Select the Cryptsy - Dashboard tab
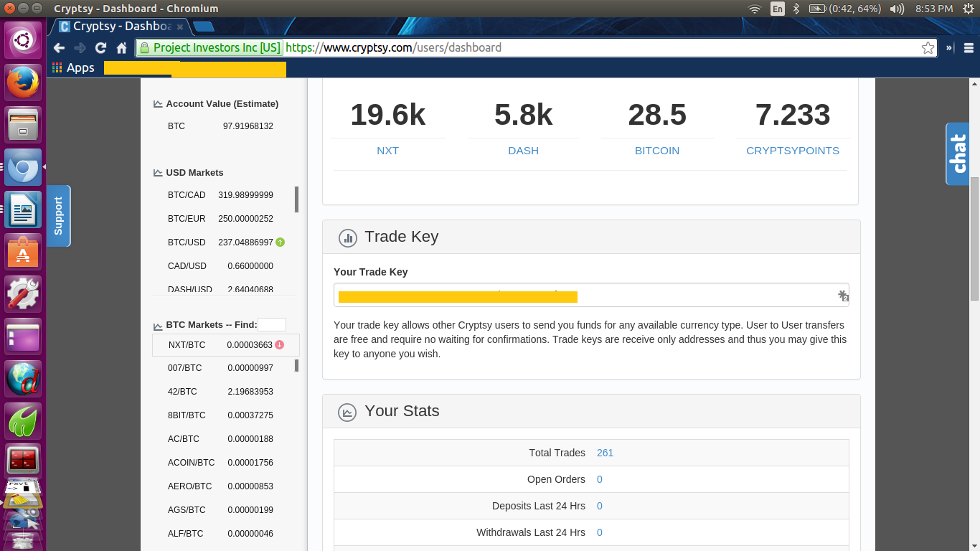The height and width of the screenshot is (551, 980). [121, 27]
